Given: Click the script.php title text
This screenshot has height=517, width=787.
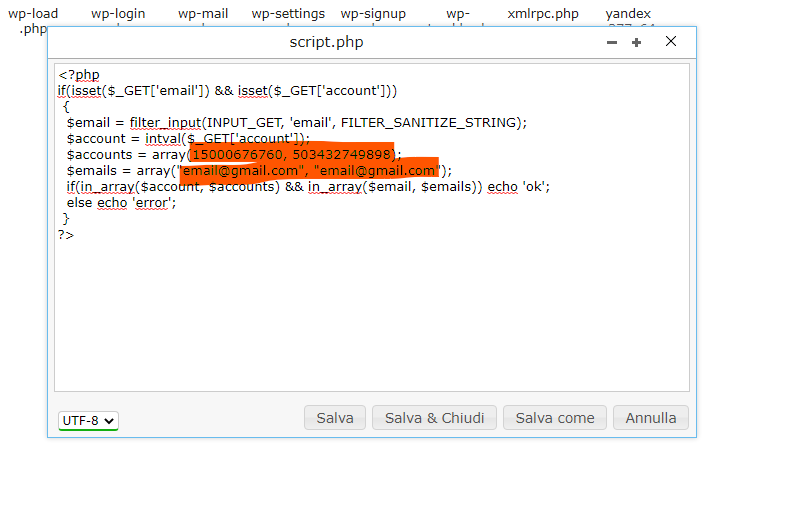Looking at the screenshot, I should [x=326, y=42].
